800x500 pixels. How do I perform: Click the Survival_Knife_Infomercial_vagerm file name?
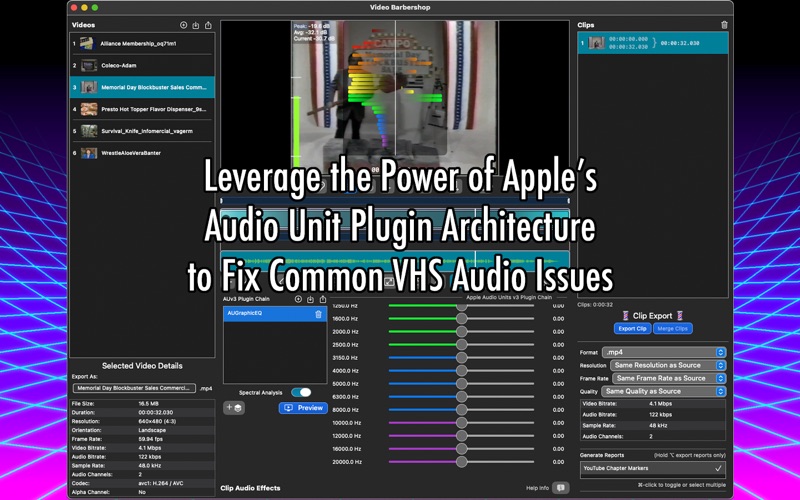coord(147,131)
